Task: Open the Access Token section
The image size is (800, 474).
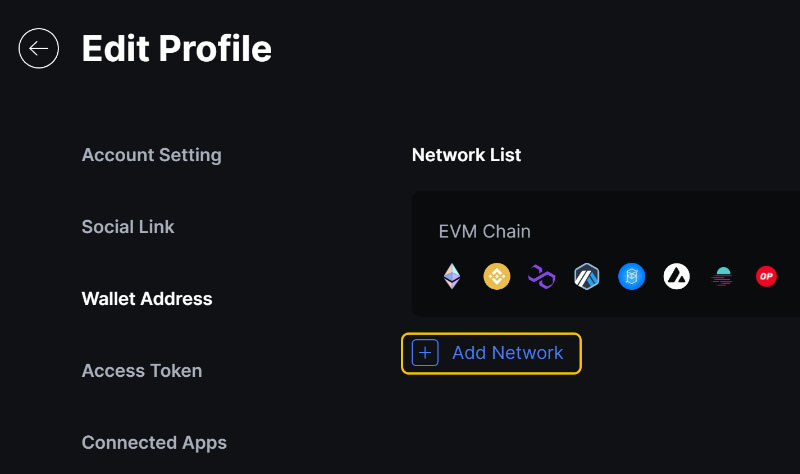Action: click(142, 370)
